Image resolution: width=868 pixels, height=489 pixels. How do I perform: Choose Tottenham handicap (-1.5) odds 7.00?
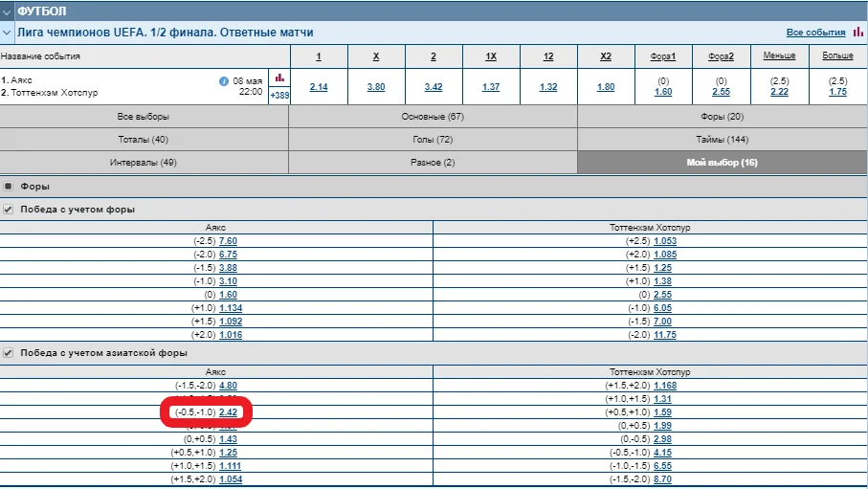pos(662,322)
